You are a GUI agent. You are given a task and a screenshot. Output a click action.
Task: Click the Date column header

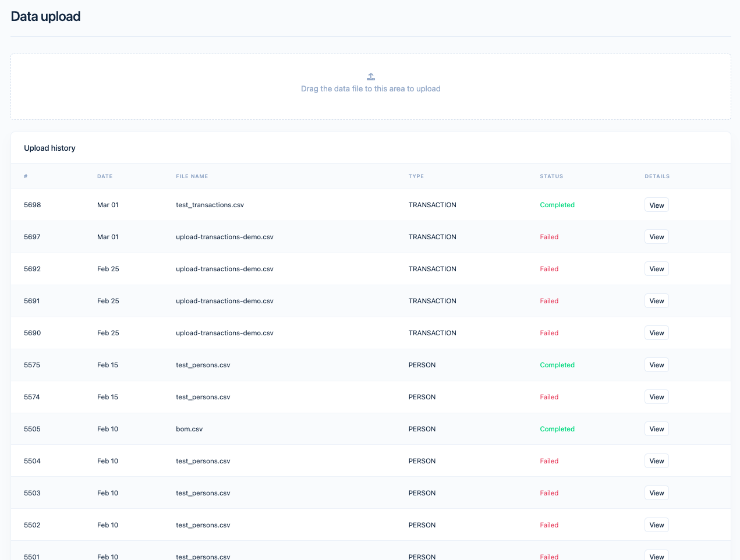coord(105,176)
